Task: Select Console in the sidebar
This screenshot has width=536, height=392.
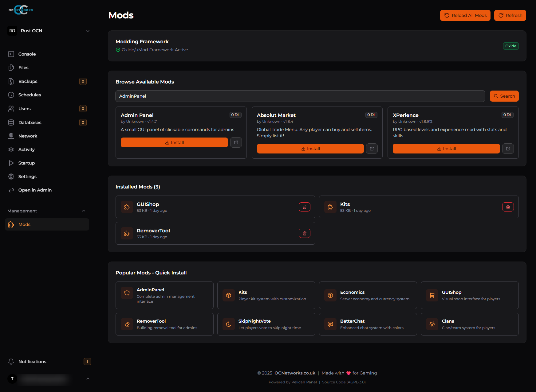Action: pyautogui.click(x=27, y=54)
